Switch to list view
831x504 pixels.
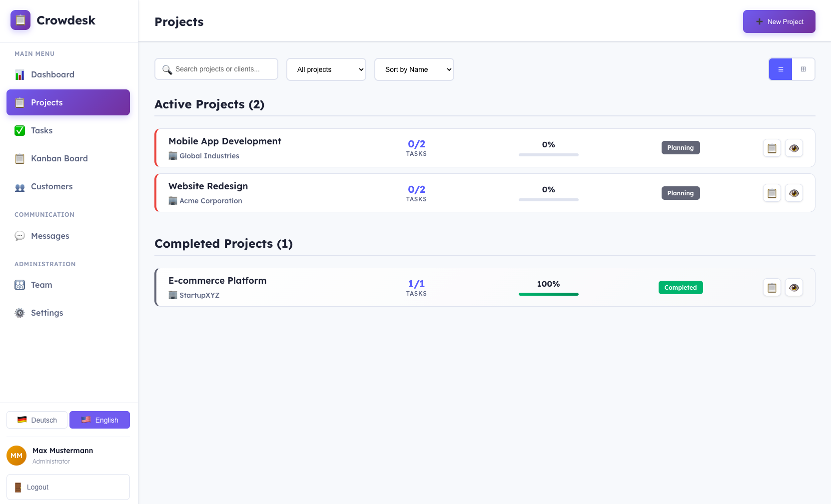pyautogui.click(x=781, y=69)
